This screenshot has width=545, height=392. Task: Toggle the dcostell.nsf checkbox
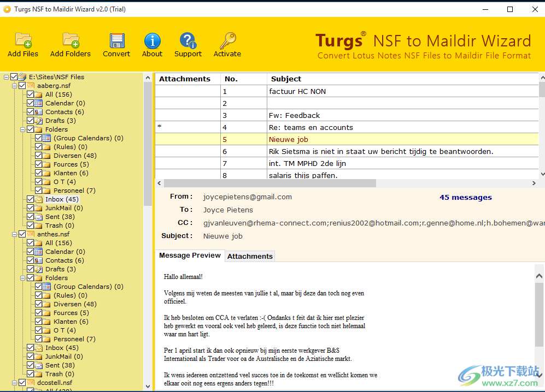click(22, 383)
